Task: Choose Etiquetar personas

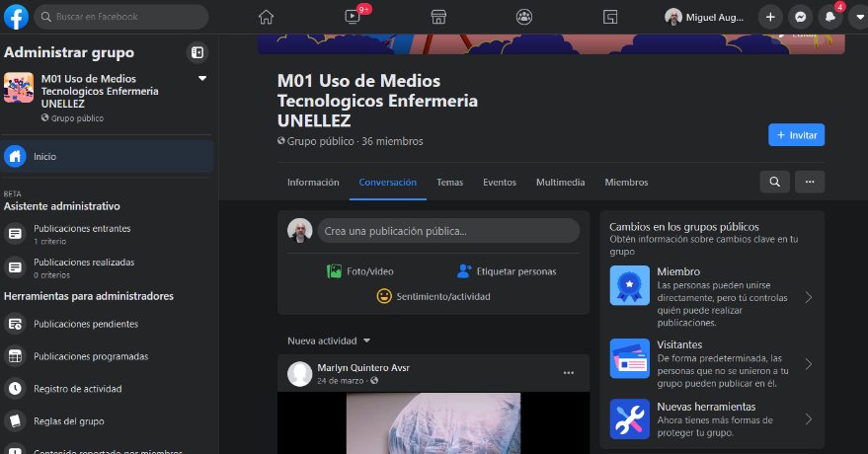Action: [507, 271]
